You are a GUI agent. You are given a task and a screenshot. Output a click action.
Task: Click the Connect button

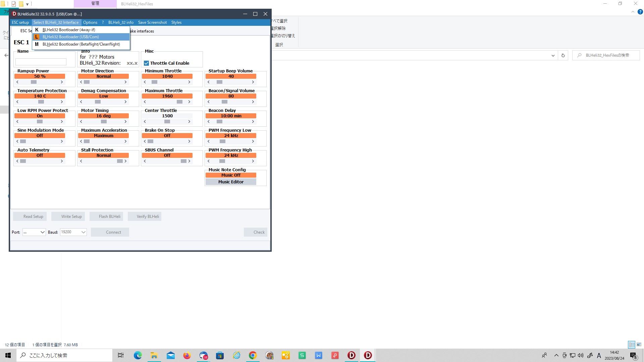point(110,232)
